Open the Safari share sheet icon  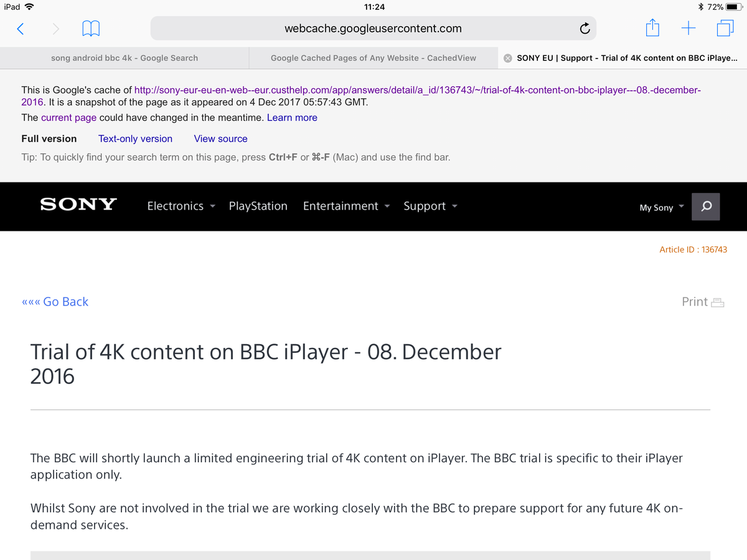coord(652,28)
